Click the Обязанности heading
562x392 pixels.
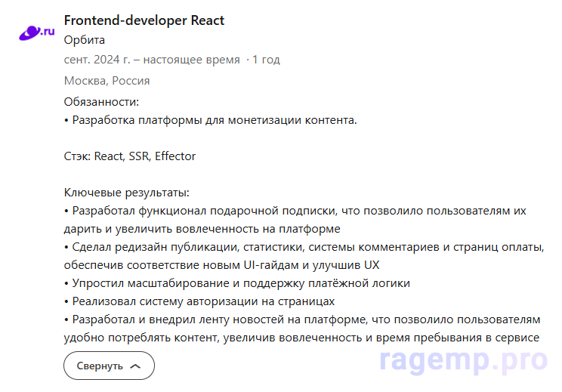point(102,101)
